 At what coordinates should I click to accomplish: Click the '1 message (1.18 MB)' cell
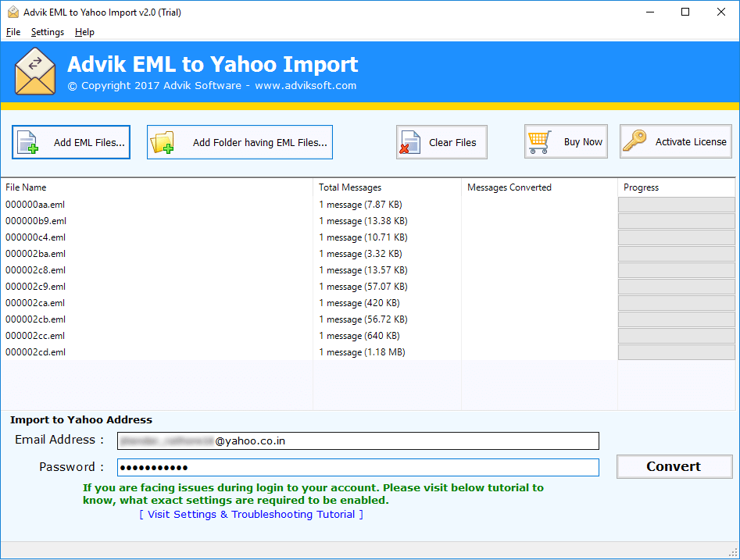click(362, 352)
